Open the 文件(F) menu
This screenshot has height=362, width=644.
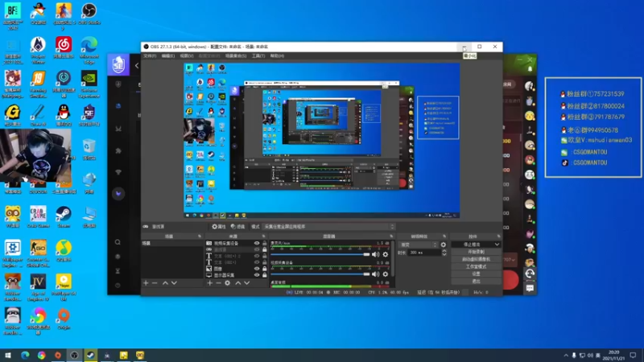pyautogui.click(x=150, y=56)
